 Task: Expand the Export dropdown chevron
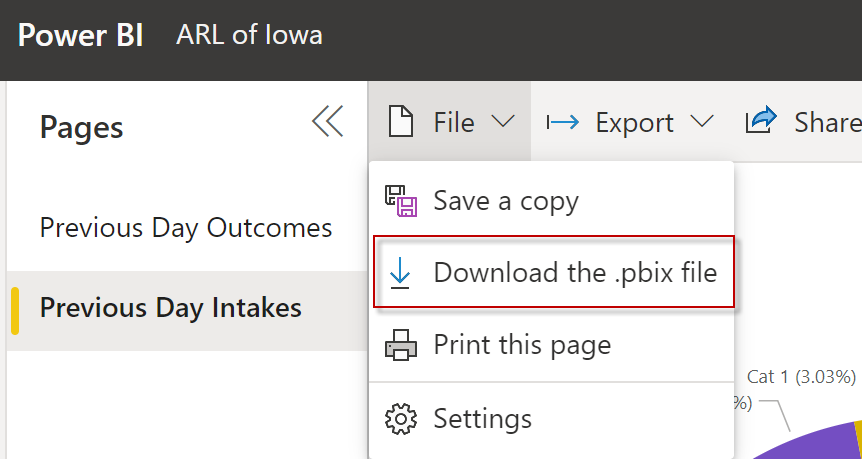[x=702, y=122]
